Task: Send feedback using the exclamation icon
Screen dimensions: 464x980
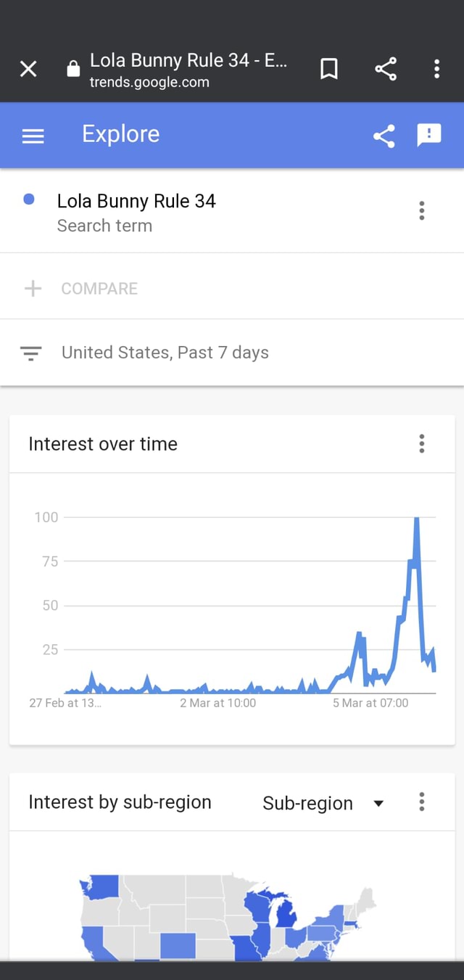Action: [x=429, y=135]
